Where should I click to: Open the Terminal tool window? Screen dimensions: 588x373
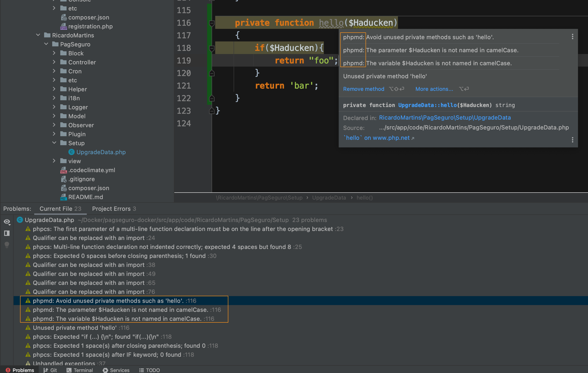(80, 370)
